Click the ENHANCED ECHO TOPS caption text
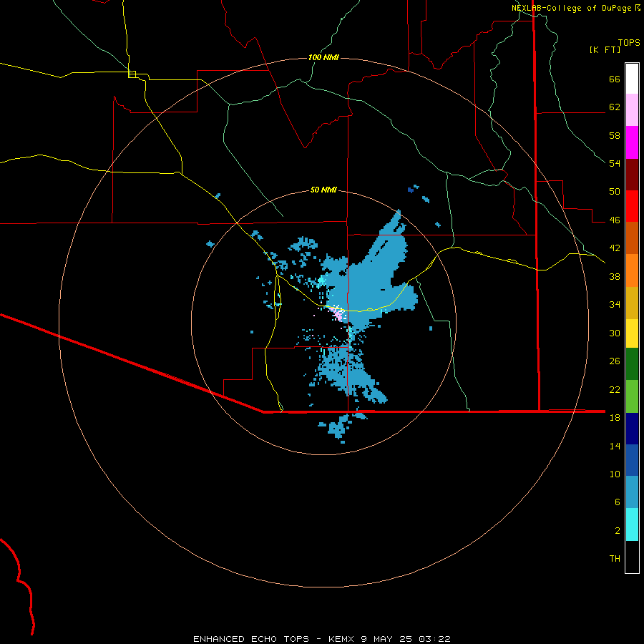 (x=251, y=639)
